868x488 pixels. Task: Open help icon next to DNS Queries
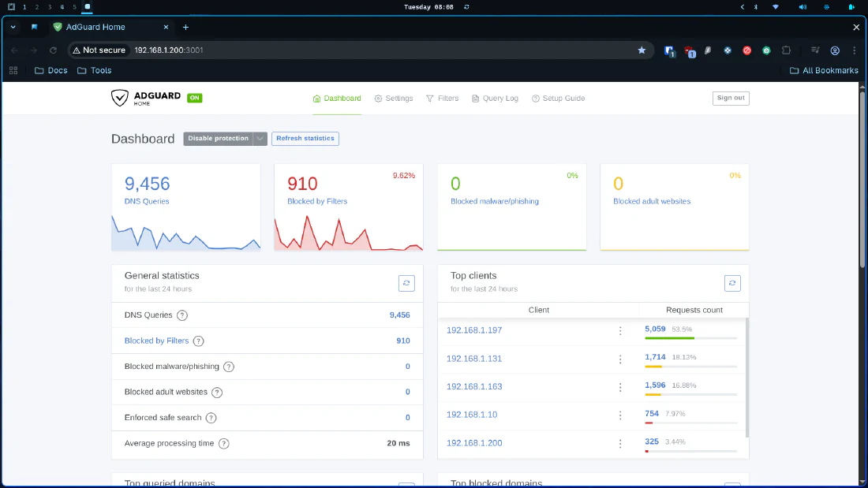(x=182, y=315)
